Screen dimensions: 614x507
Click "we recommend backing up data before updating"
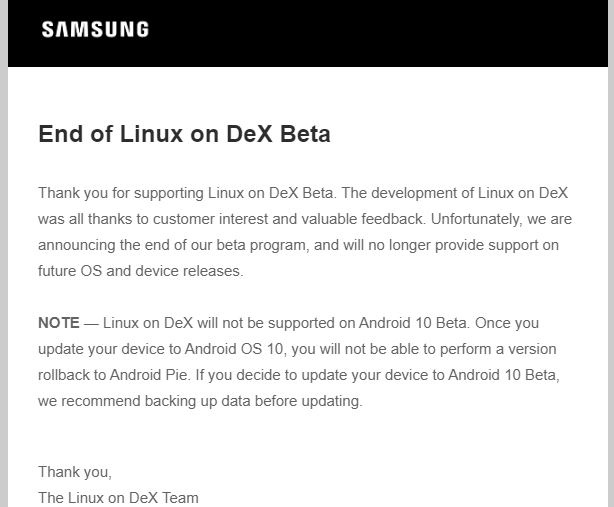click(200, 401)
